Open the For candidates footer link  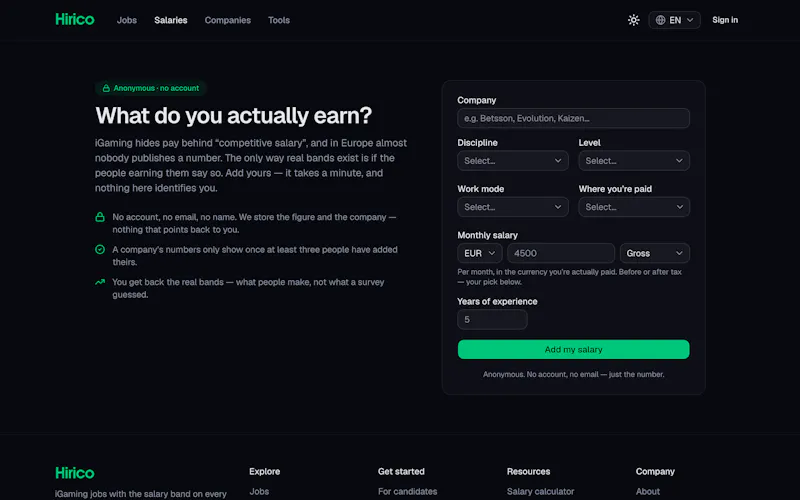pyautogui.click(x=407, y=491)
